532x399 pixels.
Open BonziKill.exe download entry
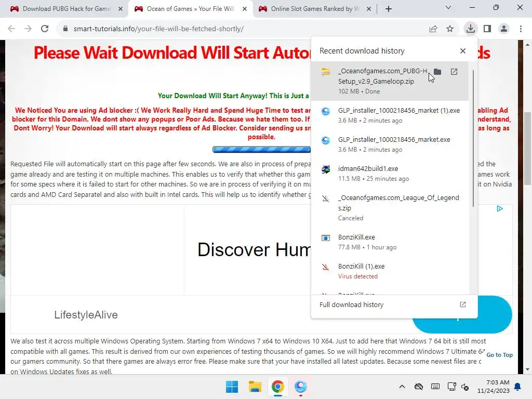click(390, 242)
